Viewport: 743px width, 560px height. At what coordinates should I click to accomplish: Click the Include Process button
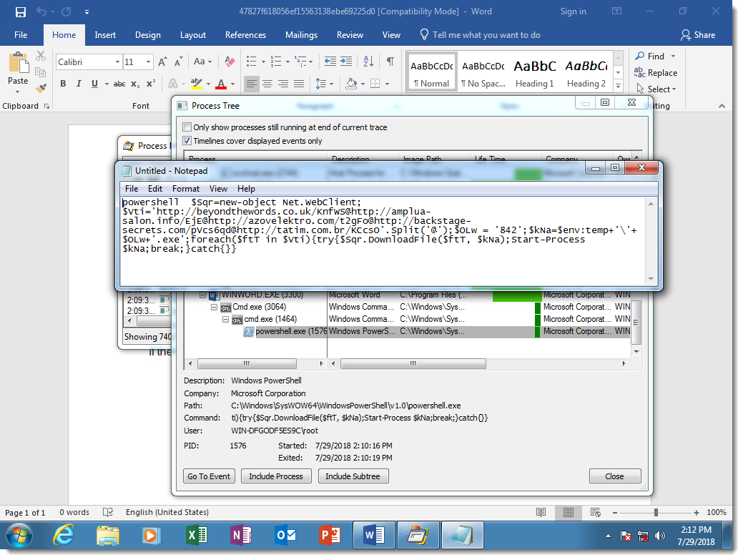276,476
